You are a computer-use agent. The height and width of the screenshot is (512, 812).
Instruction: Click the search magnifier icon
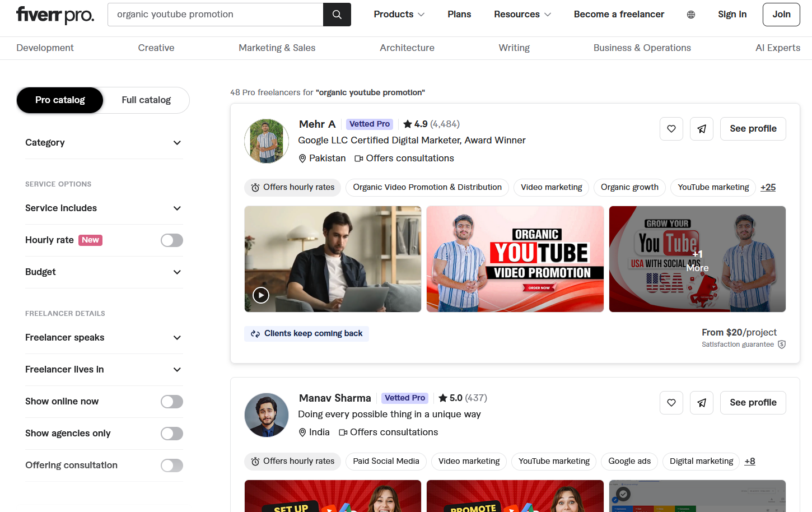(337, 14)
